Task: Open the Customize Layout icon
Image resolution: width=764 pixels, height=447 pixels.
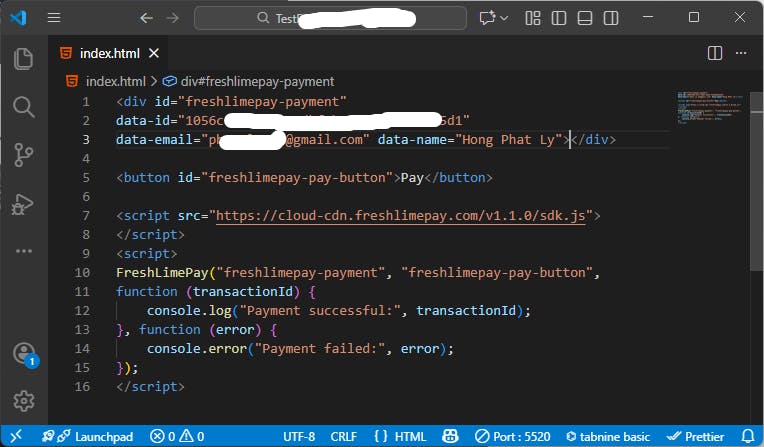Action: point(533,18)
